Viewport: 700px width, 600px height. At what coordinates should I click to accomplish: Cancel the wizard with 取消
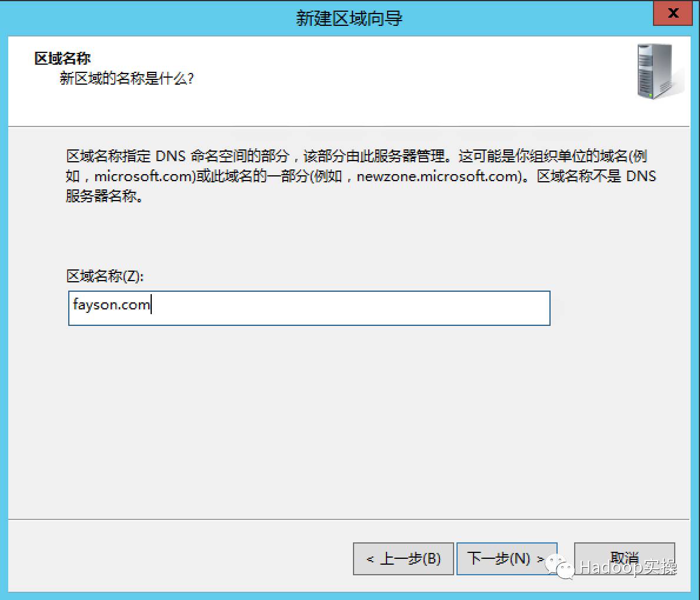(625, 558)
